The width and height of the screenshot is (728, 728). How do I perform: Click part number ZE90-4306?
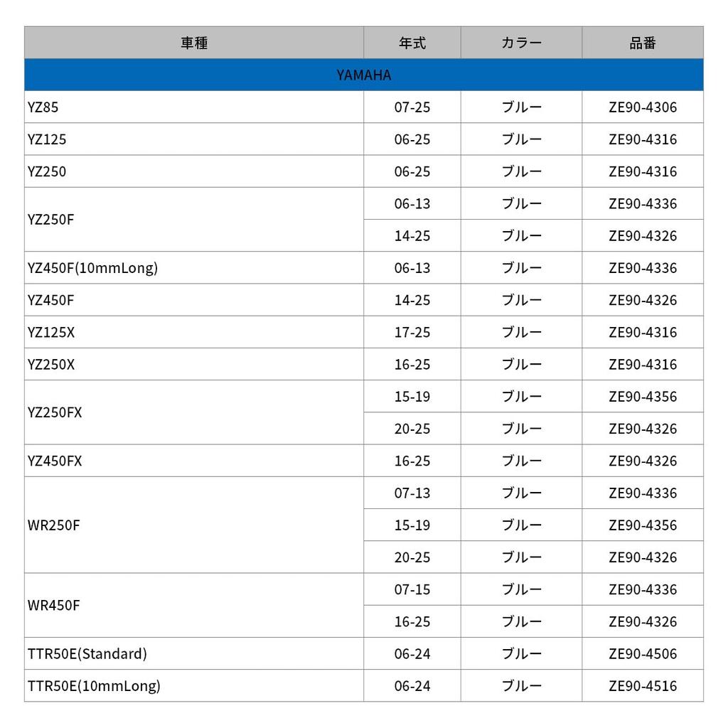pos(643,107)
